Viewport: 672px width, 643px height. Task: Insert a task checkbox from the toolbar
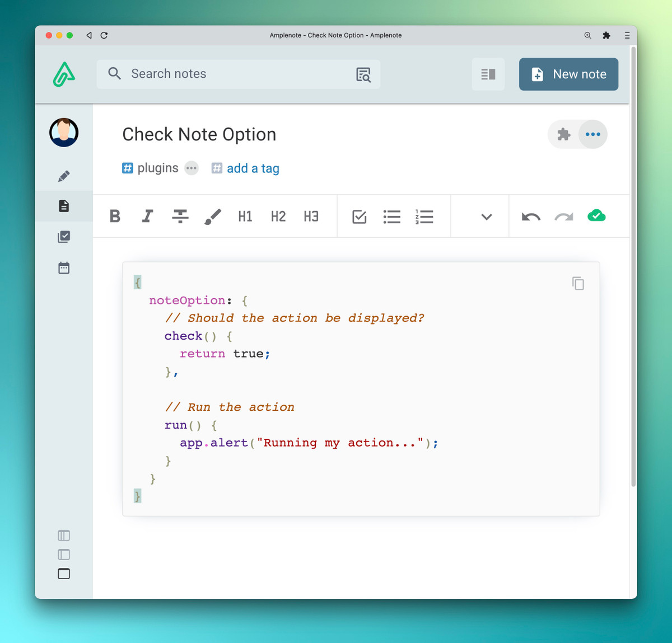click(x=359, y=216)
